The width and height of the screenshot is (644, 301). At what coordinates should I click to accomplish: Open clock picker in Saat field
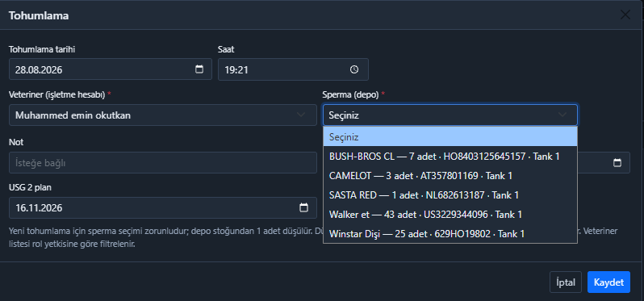pos(354,69)
